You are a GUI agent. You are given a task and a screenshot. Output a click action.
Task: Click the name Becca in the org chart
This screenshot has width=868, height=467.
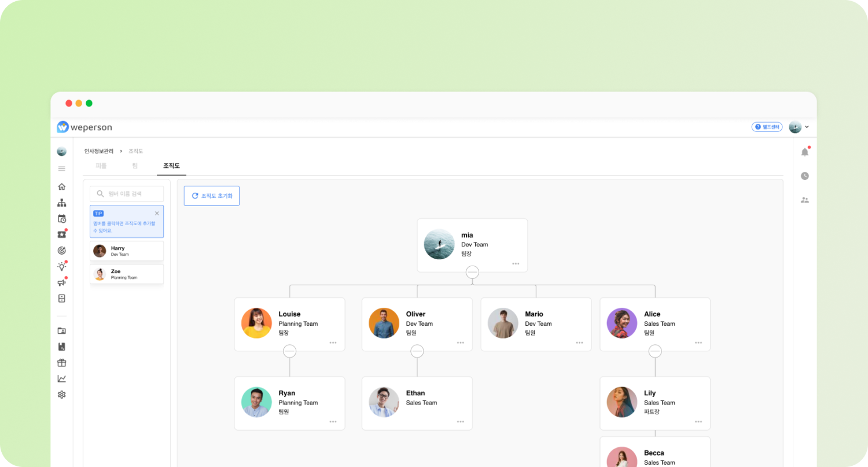tap(654, 453)
